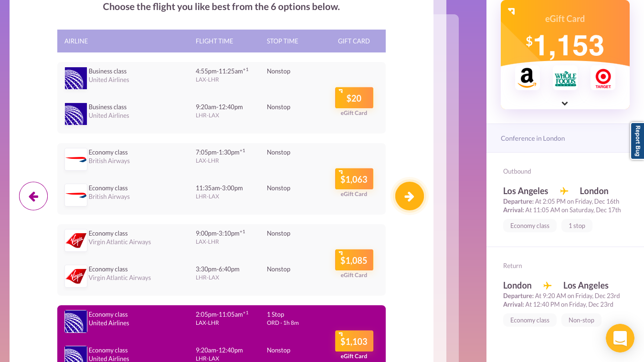Choose the $1,085 Virgin Atlantic gift card
This screenshot has width=644, height=362.
(x=354, y=260)
